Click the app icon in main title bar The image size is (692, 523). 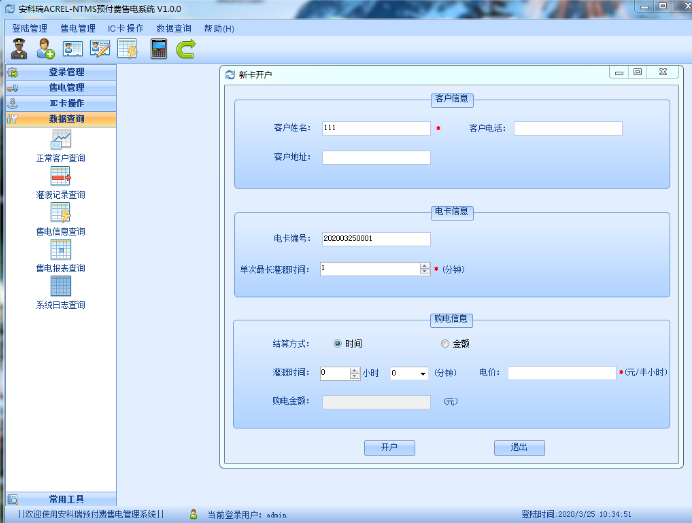click(10, 9)
